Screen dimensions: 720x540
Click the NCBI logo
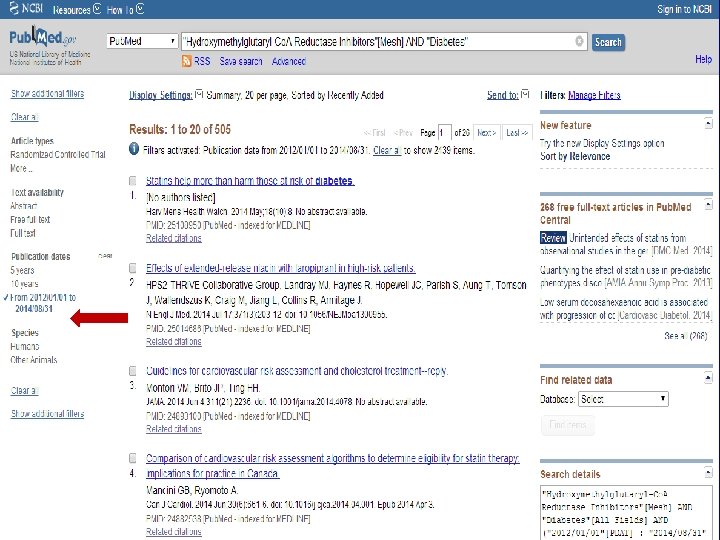point(26,8)
